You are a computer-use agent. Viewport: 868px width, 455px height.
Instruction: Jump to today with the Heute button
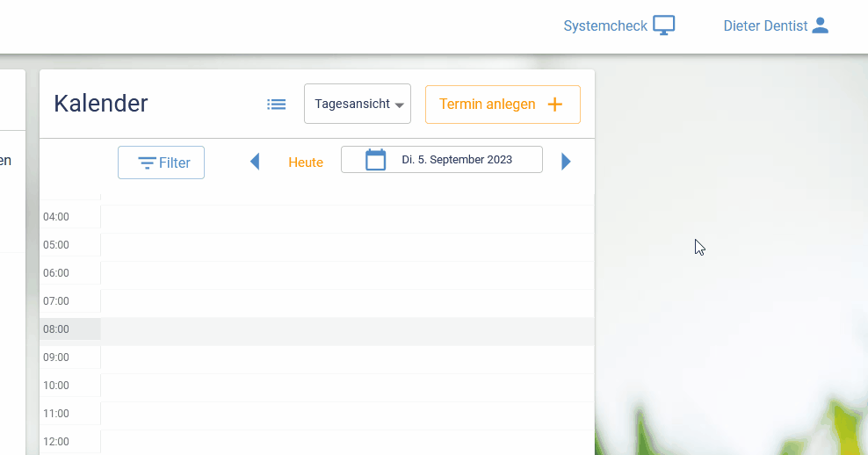[x=306, y=162]
